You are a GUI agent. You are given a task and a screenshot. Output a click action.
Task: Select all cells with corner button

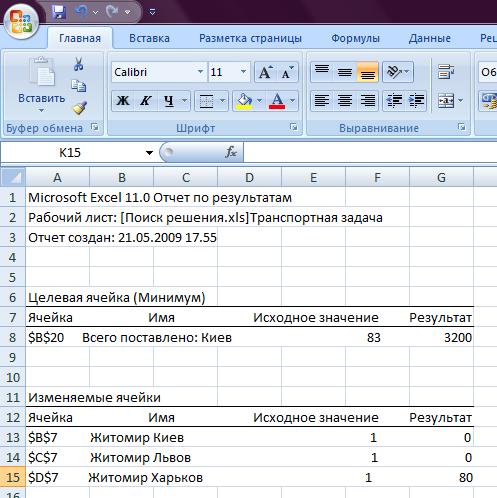pyautogui.click(x=13, y=177)
